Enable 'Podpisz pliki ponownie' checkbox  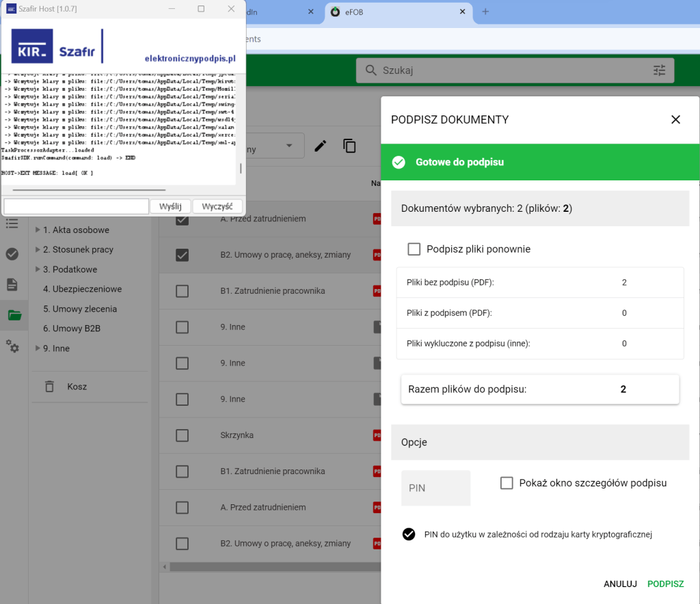click(x=414, y=249)
